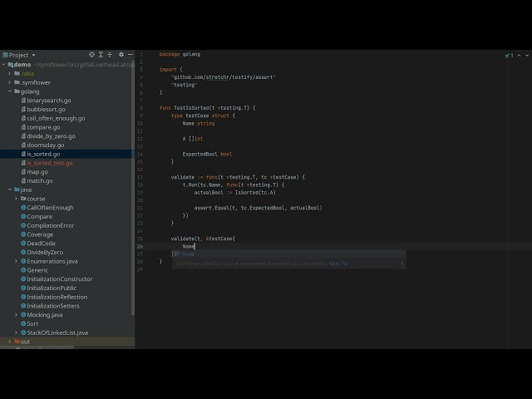Image resolution: width=532 pixels, height=399 pixels.
Task: Expand StackOfLinkedList.java node
Action: (16, 332)
